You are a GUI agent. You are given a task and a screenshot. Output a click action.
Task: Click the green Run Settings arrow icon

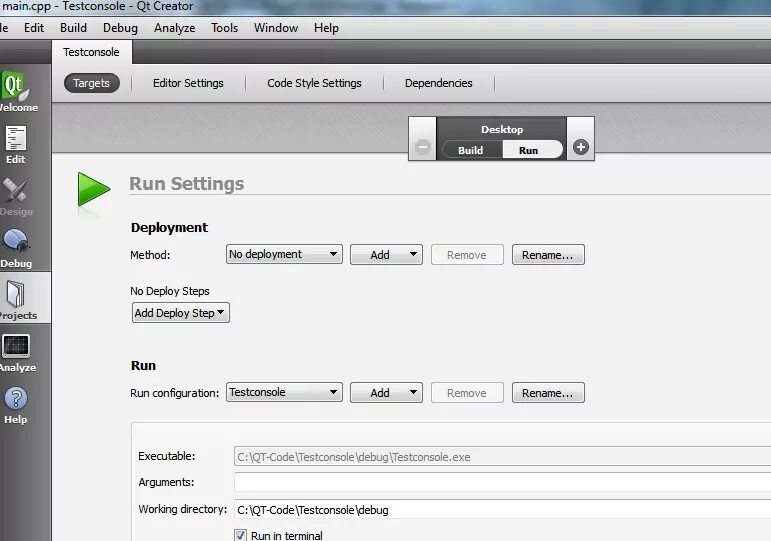[x=93, y=189]
